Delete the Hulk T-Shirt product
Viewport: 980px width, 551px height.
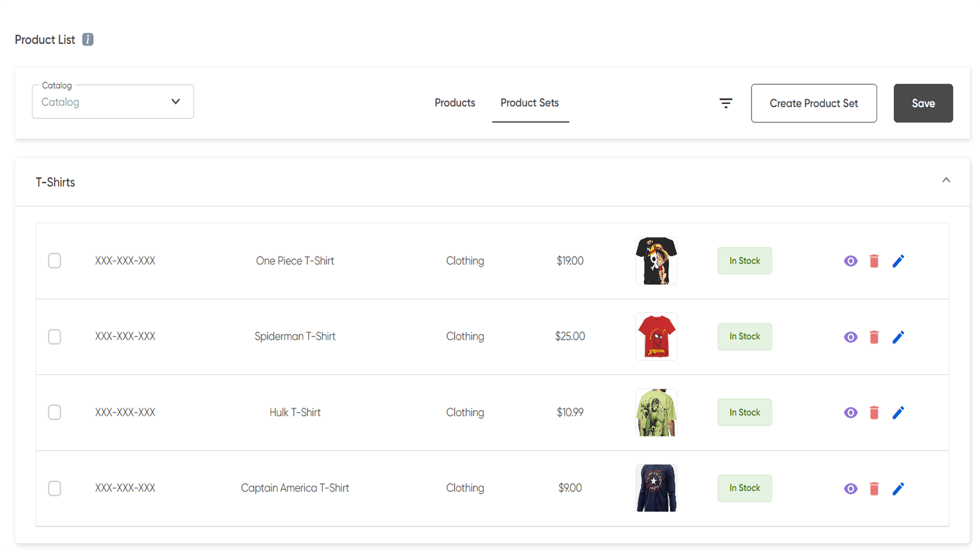pos(874,413)
